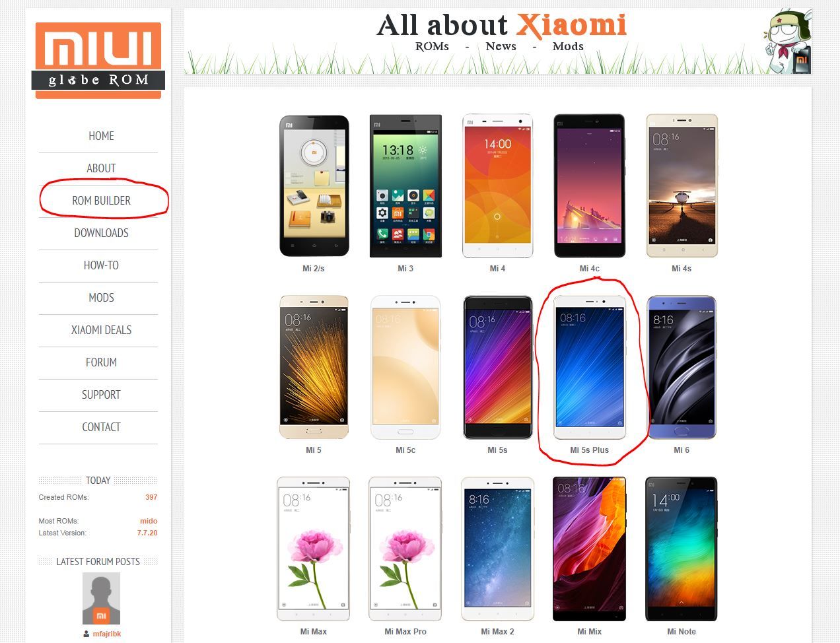Click the Mi 4c text label
This screenshot has height=643, width=840.
tap(590, 269)
